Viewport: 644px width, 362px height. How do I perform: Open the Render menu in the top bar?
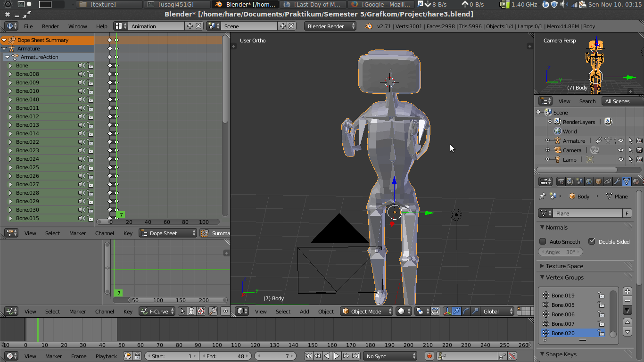tap(50, 26)
